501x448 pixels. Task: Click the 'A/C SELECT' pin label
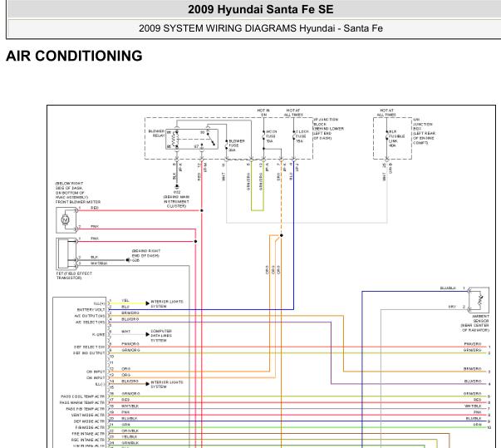pos(90,322)
